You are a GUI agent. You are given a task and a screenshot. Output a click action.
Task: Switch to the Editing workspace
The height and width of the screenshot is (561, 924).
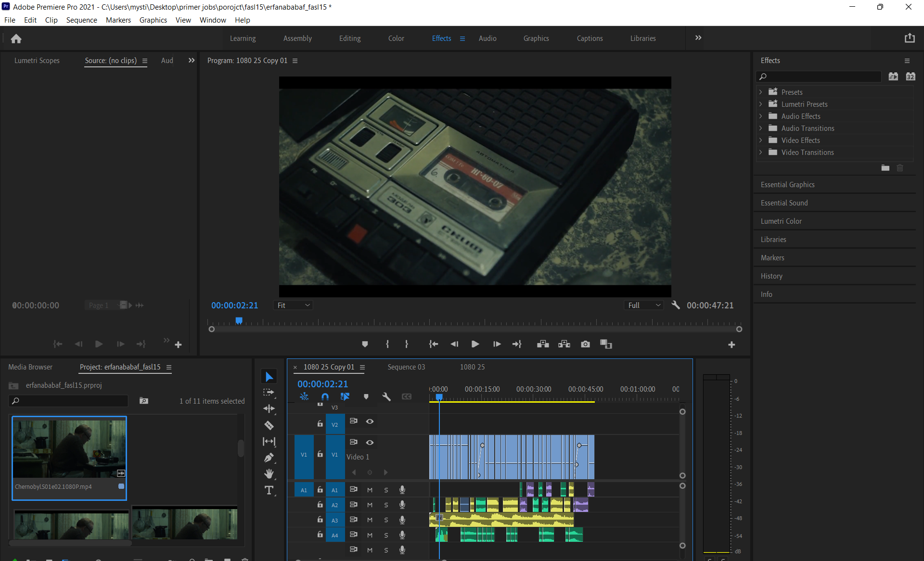350,38
